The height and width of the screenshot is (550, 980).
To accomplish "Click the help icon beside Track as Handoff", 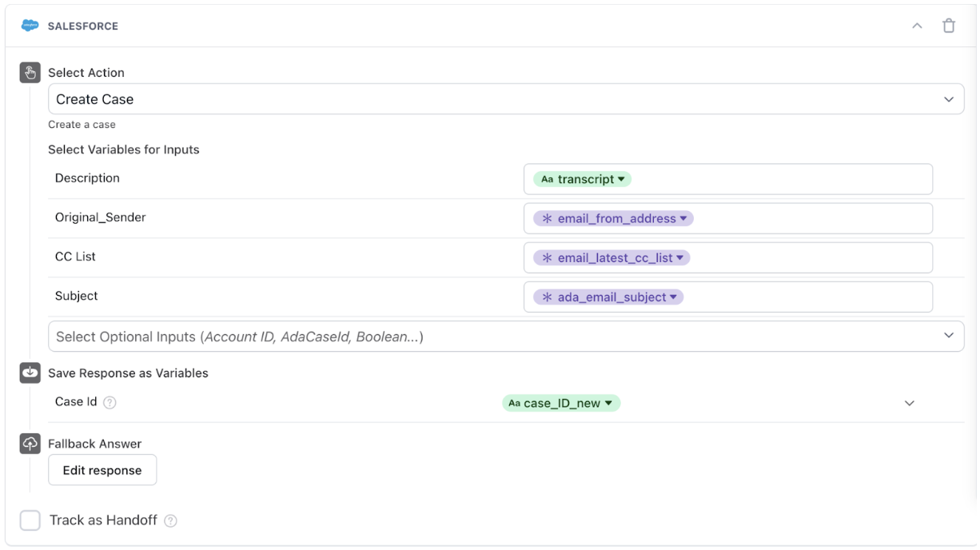I will (170, 520).
